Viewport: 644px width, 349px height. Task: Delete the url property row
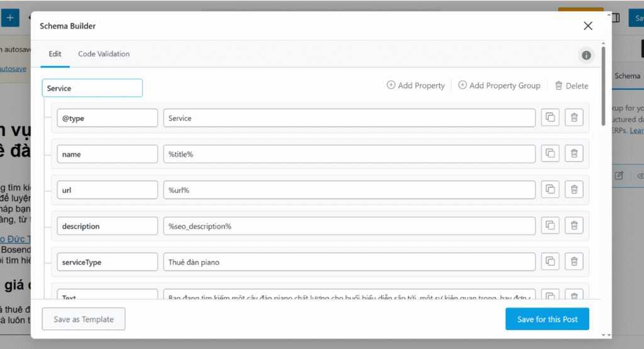[x=574, y=190]
